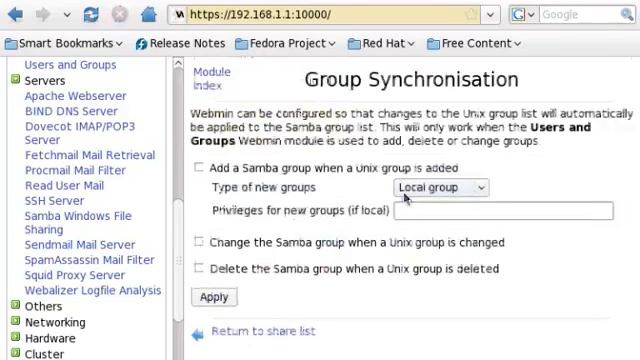The height and width of the screenshot is (360, 640).
Task: Open the Release Notes bookmark
Action: [180, 43]
